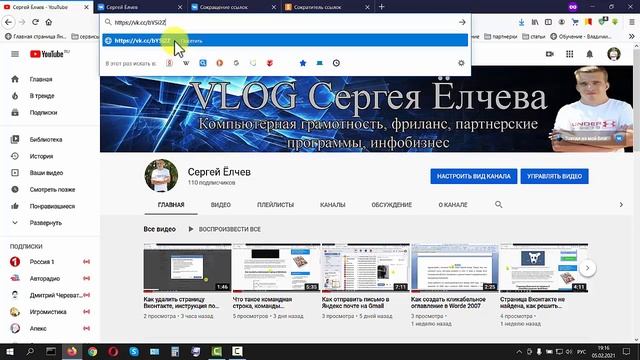The image size is (640, 360).
Task: Open taskbar search magnifier
Action: point(30,351)
